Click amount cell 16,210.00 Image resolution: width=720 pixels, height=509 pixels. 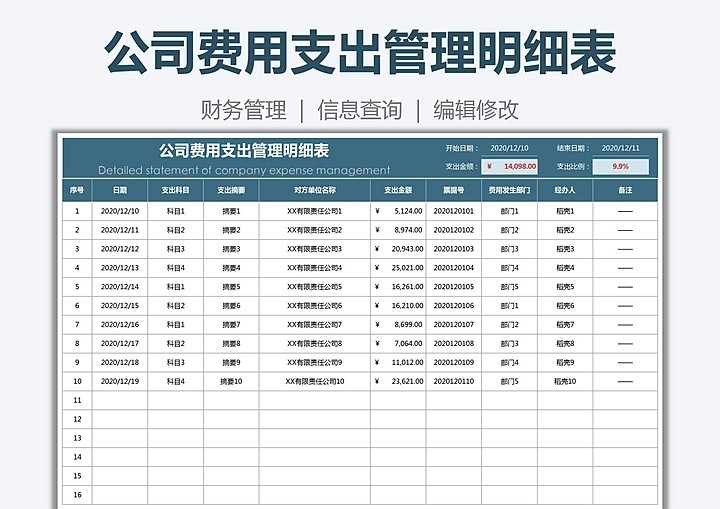pos(398,305)
